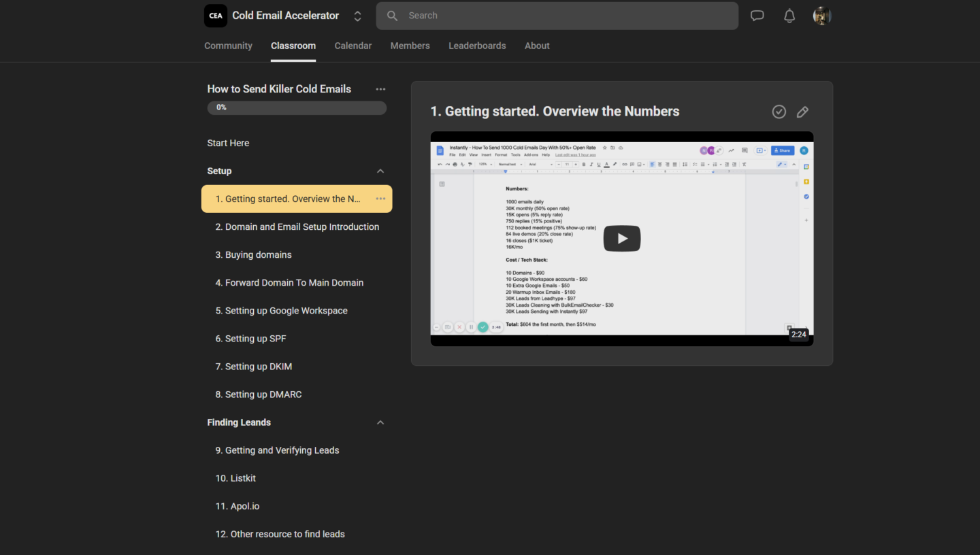The height and width of the screenshot is (555, 980).
Task: Edit the lesson with the pencil icon
Action: (x=802, y=112)
